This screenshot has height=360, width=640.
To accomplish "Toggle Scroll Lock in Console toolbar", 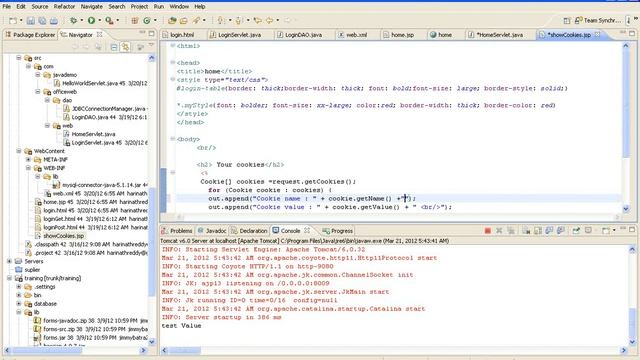I will [538, 231].
